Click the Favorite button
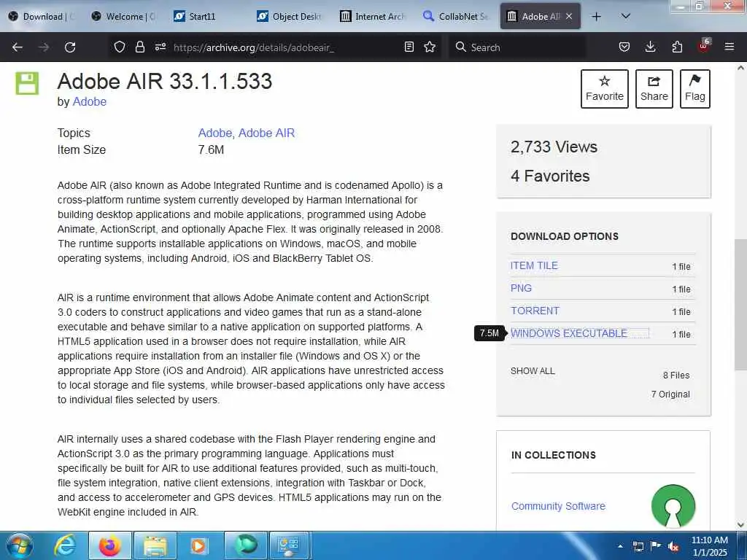The width and height of the screenshot is (747, 560). pos(605,88)
